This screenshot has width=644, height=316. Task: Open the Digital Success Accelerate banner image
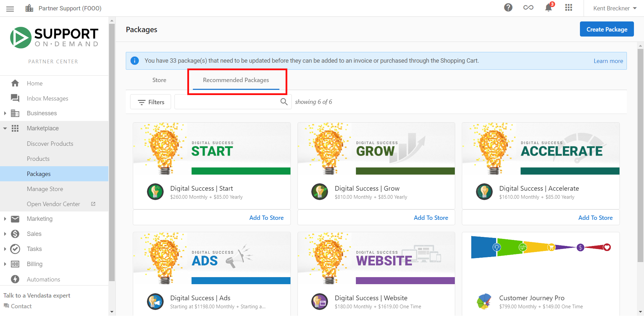pyautogui.click(x=541, y=148)
